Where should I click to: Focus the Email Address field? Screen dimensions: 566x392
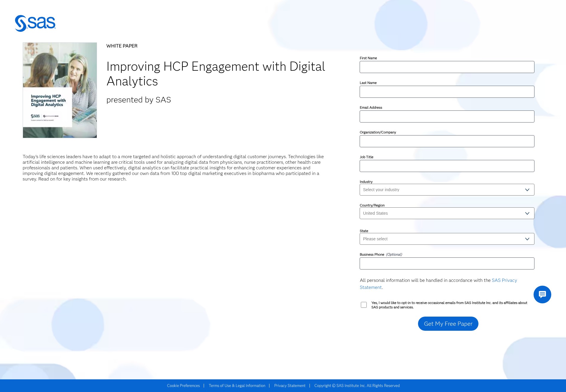[447, 117]
